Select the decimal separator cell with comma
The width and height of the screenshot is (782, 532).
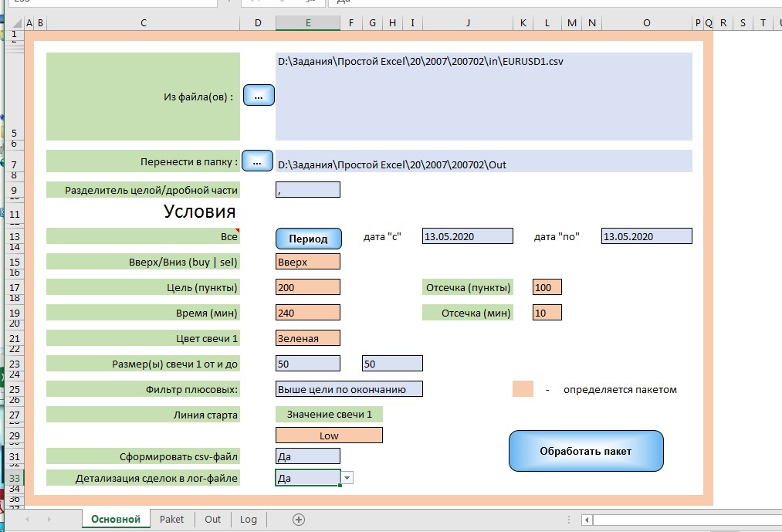click(x=308, y=190)
